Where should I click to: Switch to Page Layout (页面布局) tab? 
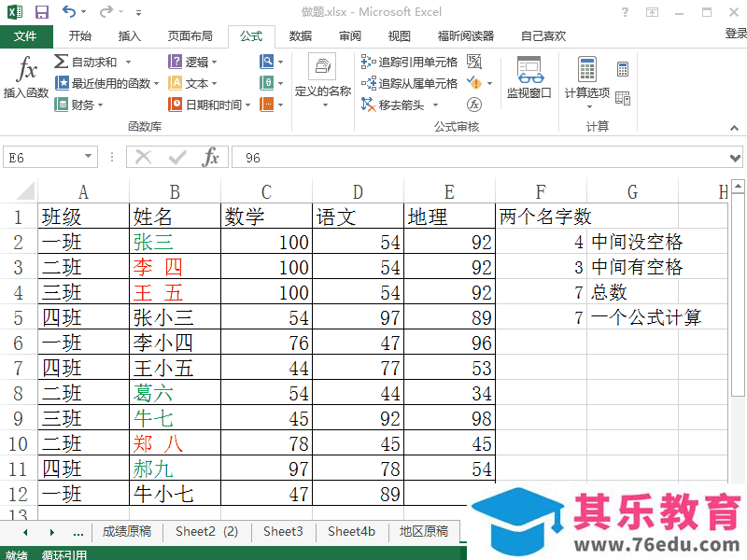pos(190,36)
